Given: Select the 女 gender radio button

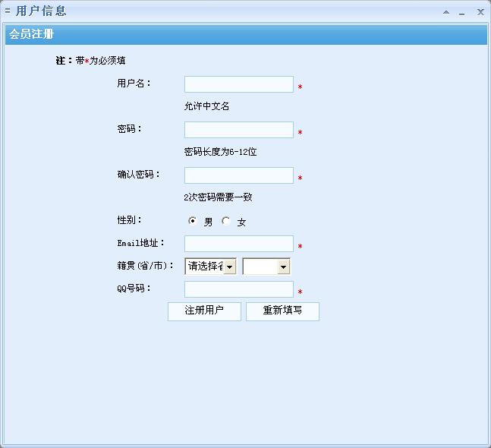Looking at the screenshot, I should point(226,222).
